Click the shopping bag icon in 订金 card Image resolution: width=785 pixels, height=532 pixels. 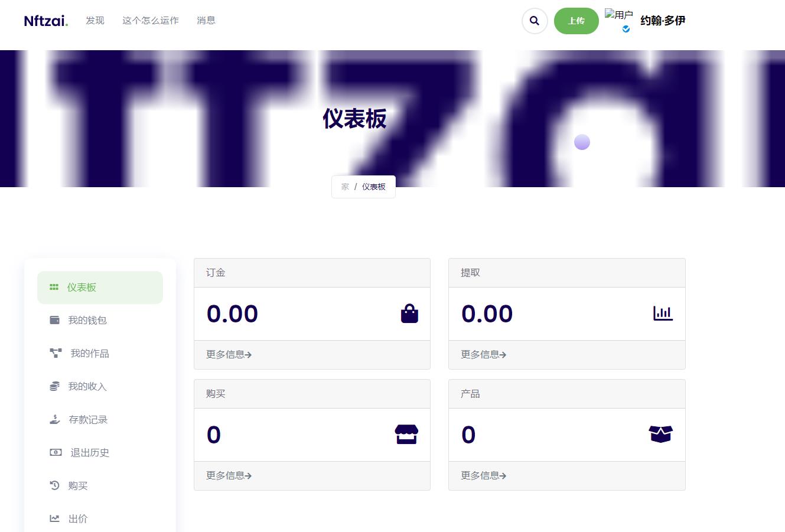coord(409,314)
